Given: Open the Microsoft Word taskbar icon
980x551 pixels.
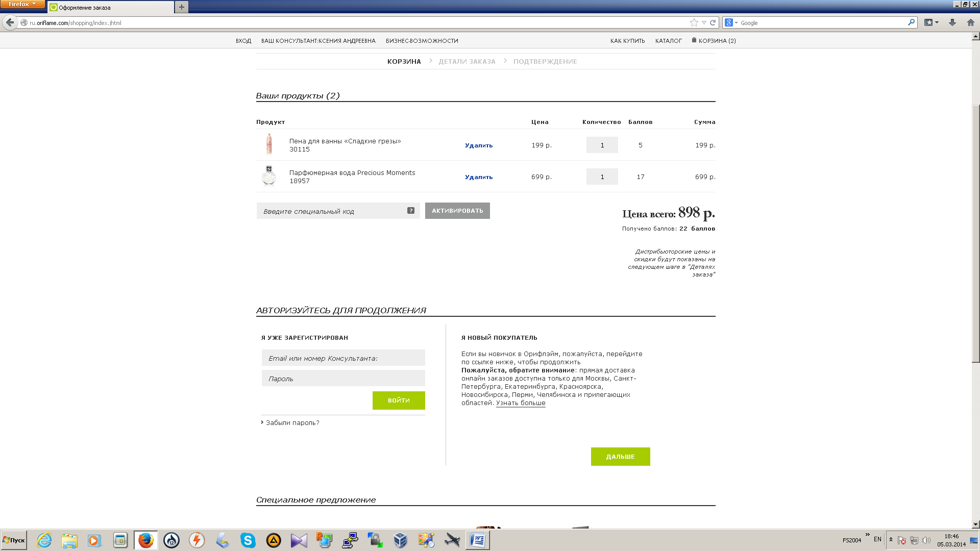Looking at the screenshot, I should (478, 540).
